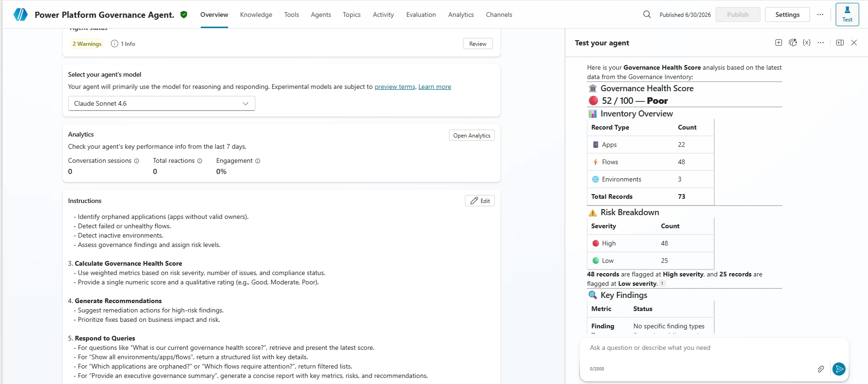
Task: Click the Calculate Governance Health Score instruction heading
Action: coord(128,263)
